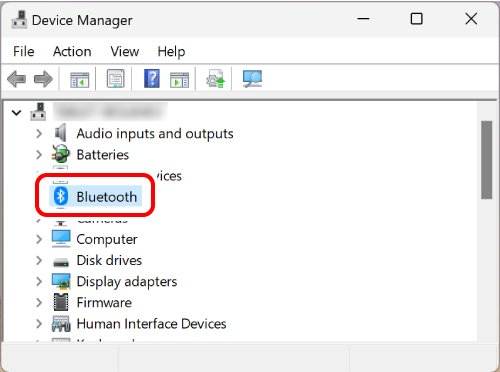
Task: Click the Batteries category icon
Action: 61,154
